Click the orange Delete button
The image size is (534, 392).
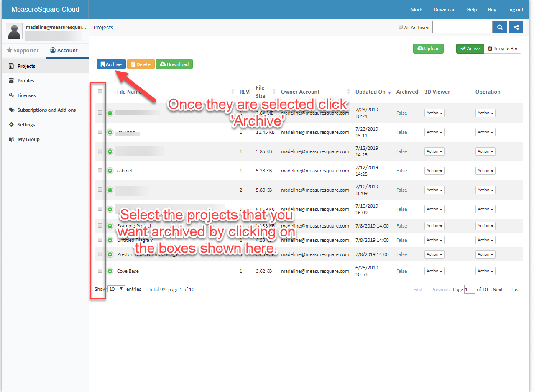coord(141,64)
